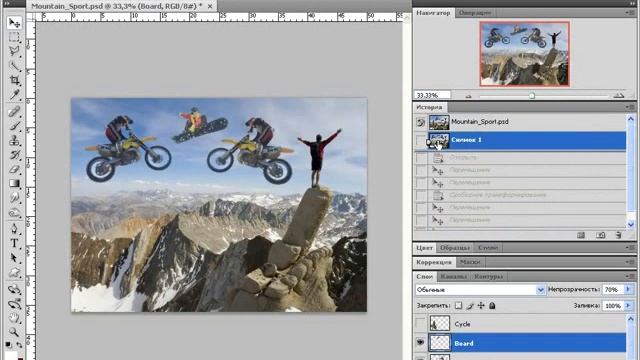Select the Blur tool
This screenshot has width=640, height=360.
pyautogui.click(x=14, y=198)
